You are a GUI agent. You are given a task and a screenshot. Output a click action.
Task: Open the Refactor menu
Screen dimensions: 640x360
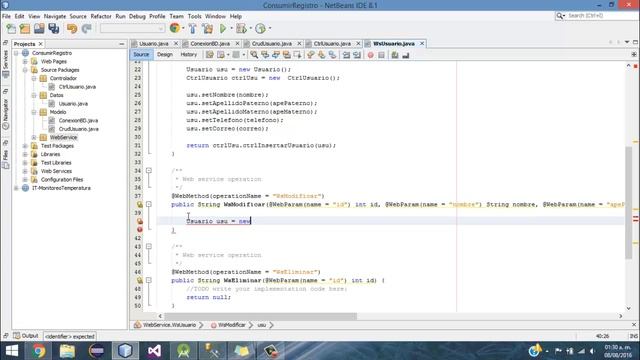pos(101,16)
